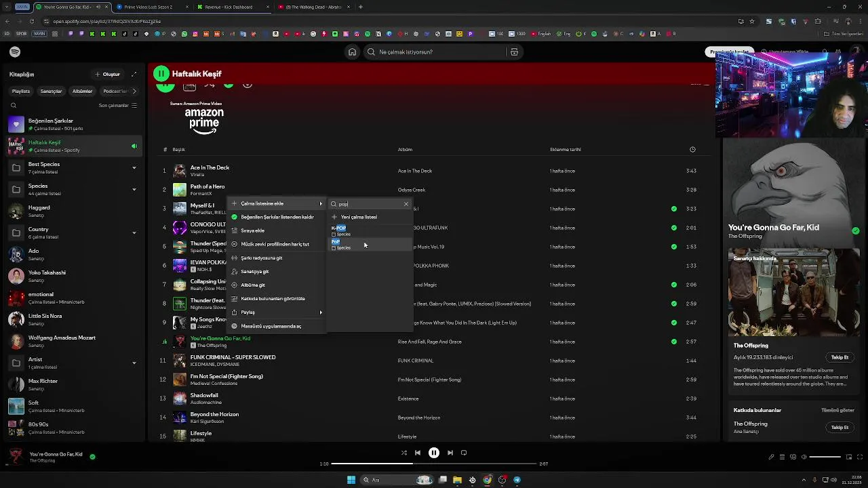Select Beğenilen Şarkılar listenden kaldır
The image size is (868, 488).
[277, 217]
